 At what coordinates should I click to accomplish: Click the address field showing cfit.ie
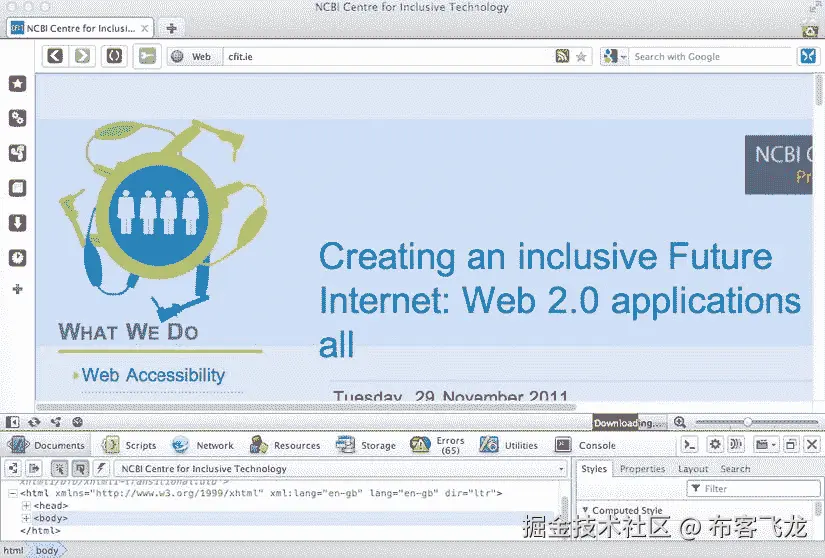point(388,56)
